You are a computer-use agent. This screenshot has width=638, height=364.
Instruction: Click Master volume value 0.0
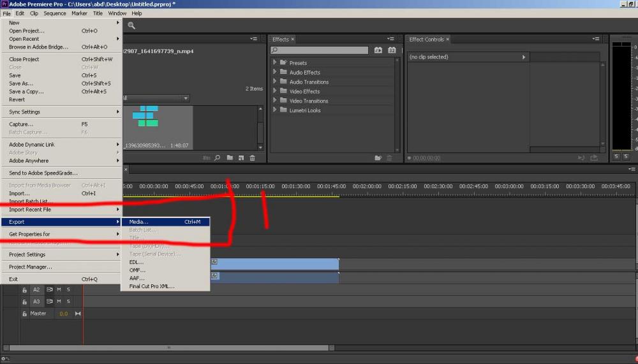pos(63,314)
